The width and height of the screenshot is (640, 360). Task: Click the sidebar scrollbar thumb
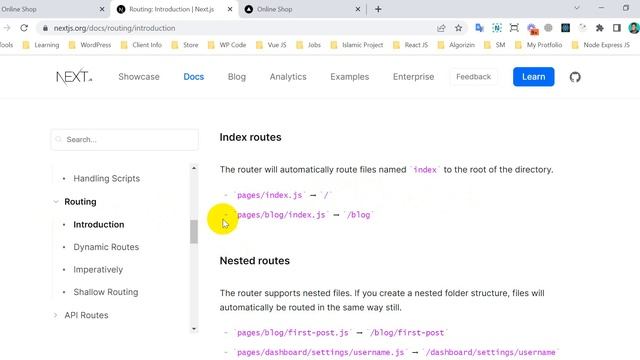click(x=194, y=231)
